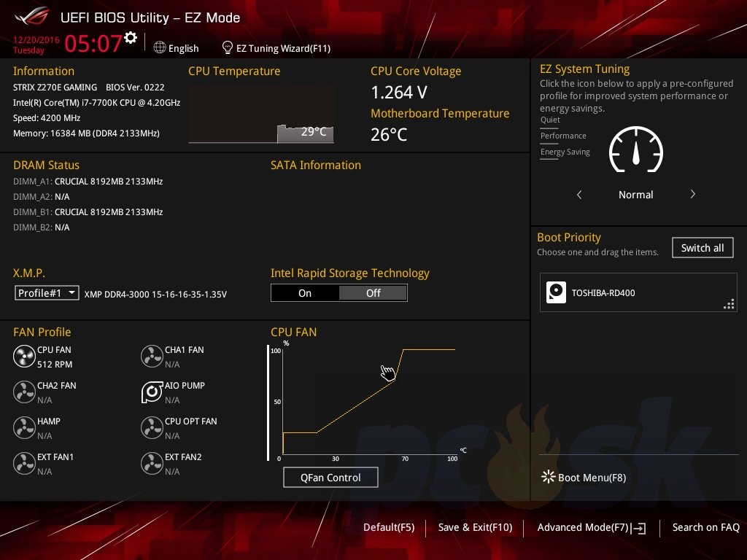The width and height of the screenshot is (747, 560).
Task: Click the CPU Temperature history graph
Action: 261,114
